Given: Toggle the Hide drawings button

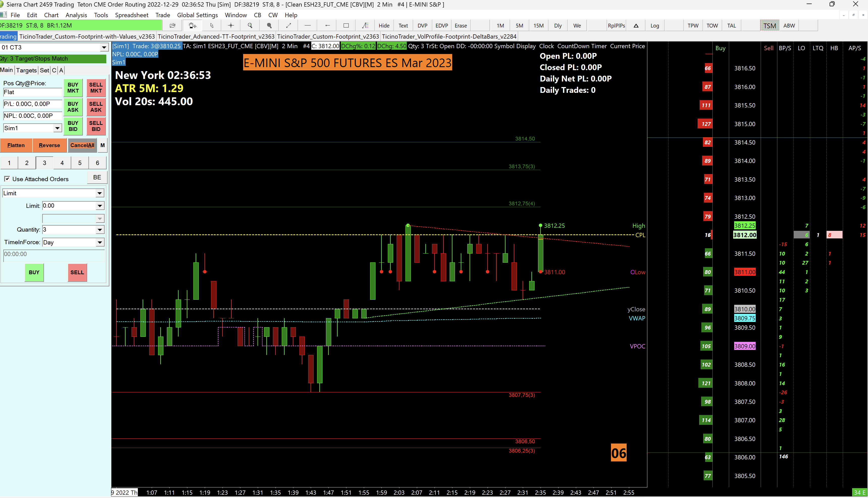Looking at the screenshot, I should tap(384, 26).
